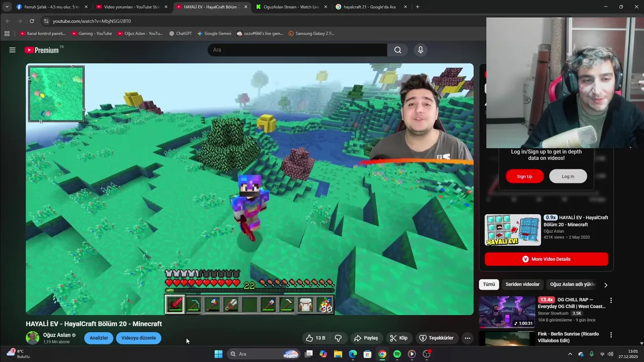Open Microsoft Edge from the taskbar
The image size is (644, 362).
(353, 354)
